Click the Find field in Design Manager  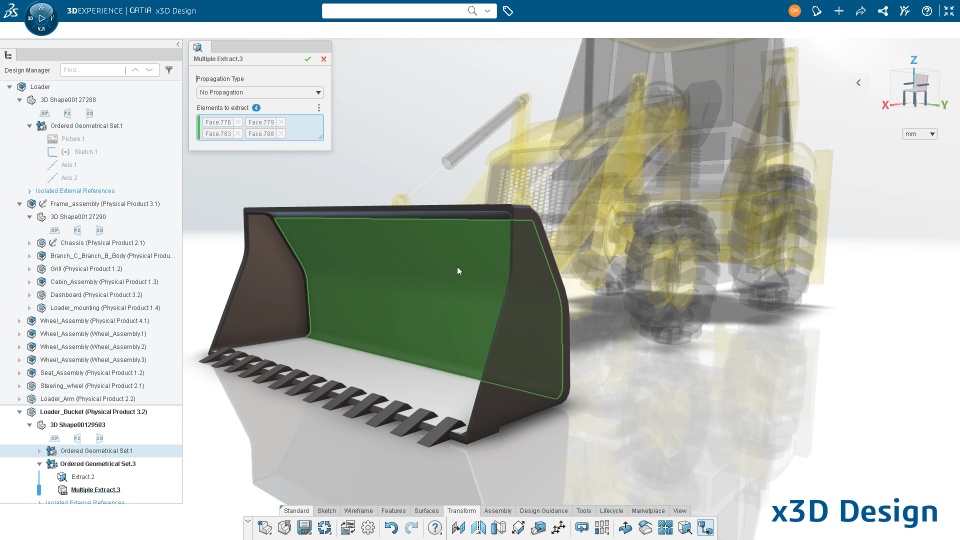93,70
